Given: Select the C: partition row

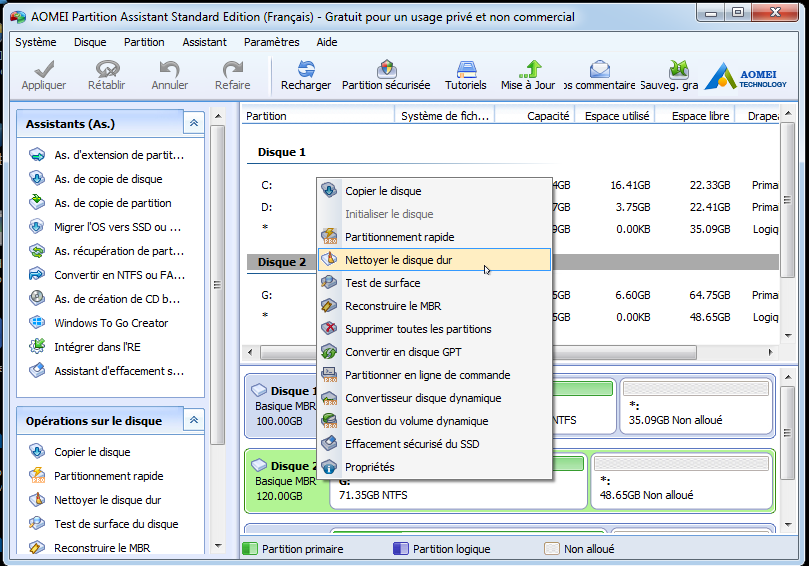Looking at the screenshot, I should [511, 185].
